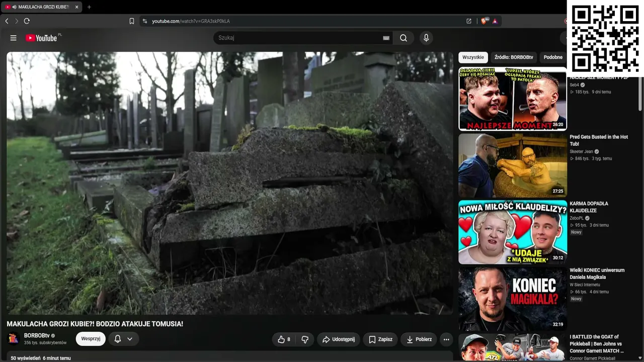Open more actions three-dot menu
This screenshot has height=362, width=644.
coord(446,339)
